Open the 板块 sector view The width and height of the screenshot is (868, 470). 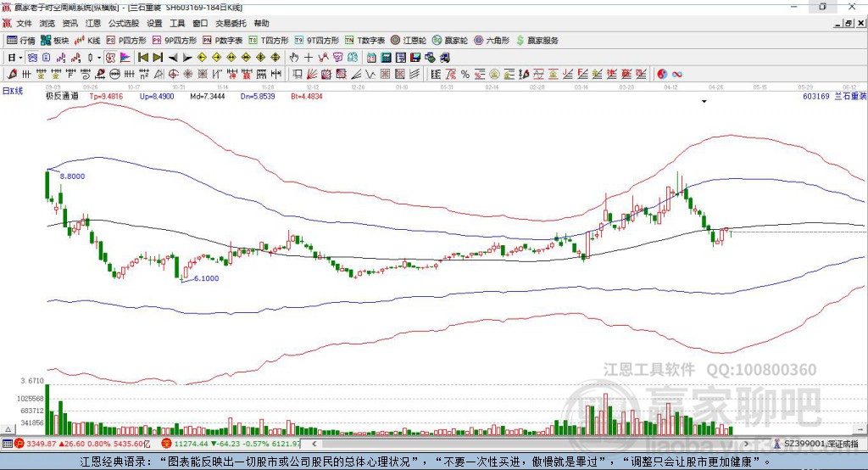tap(54, 41)
